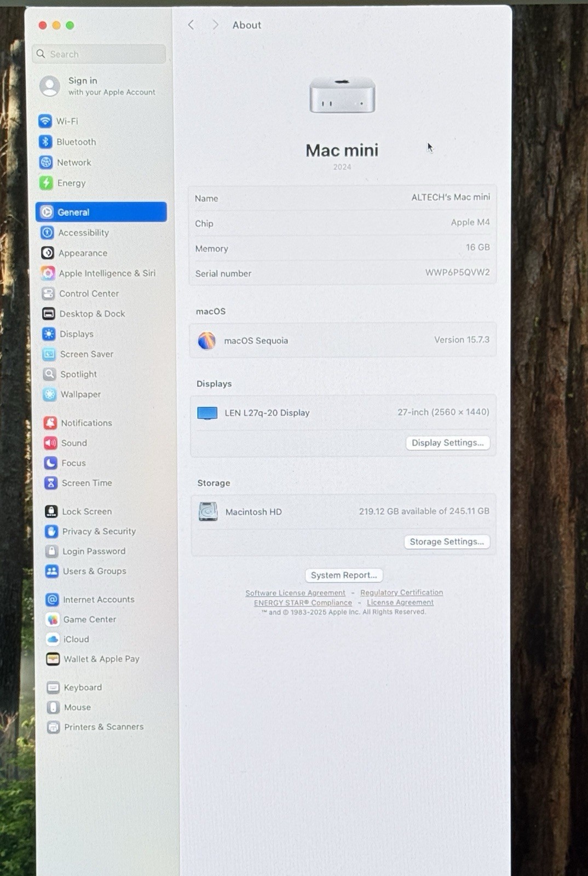Image resolution: width=588 pixels, height=876 pixels.
Task: Click the Apple M4 chip value
Action: click(470, 222)
